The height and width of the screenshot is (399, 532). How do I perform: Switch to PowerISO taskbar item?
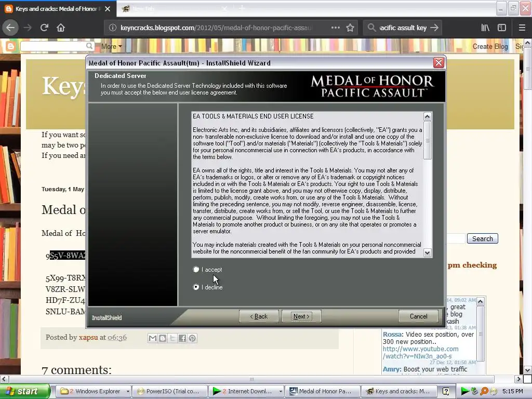[x=170, y=391]
